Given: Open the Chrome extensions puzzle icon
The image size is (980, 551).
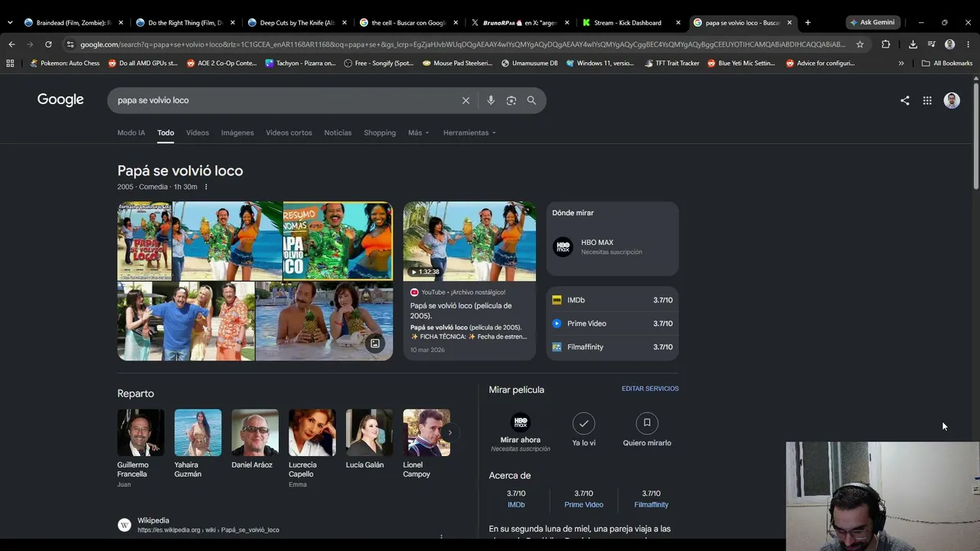Looking at the screenshot, I should pos(886,44).
